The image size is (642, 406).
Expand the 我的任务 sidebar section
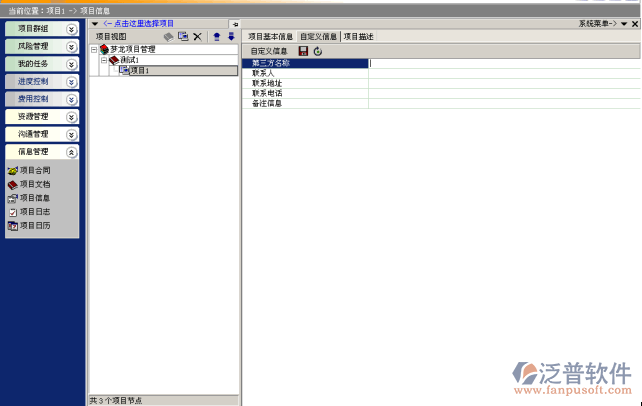tap(72, 64)
